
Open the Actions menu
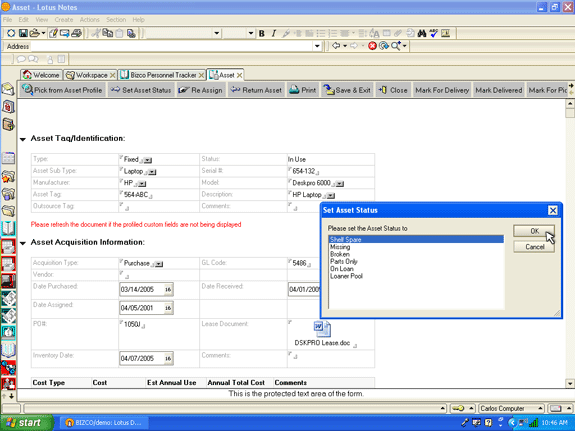[89, 20]
